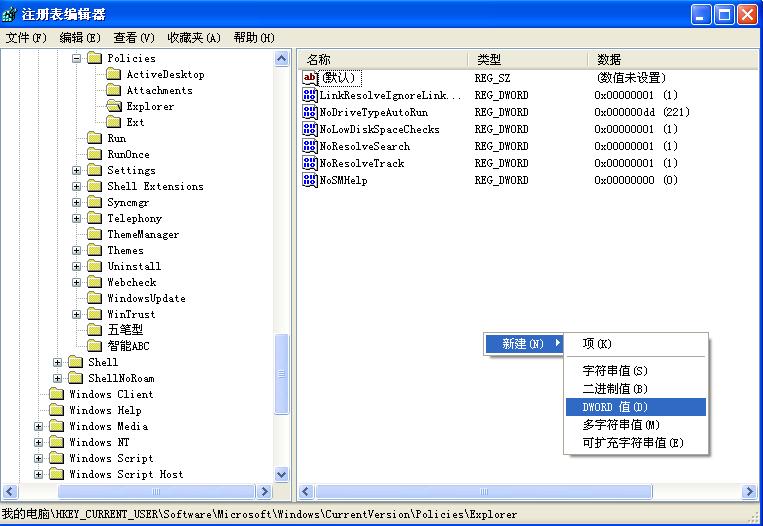Image resolution: width=763 pixels, height=526 pixels.
Task: Select the Windows Script Host key
Action: [126, 474]
